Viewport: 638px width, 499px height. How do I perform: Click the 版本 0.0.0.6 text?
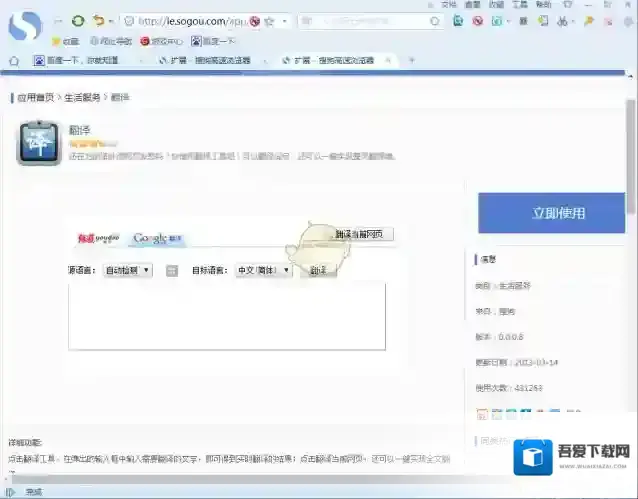tap(499, 337)
